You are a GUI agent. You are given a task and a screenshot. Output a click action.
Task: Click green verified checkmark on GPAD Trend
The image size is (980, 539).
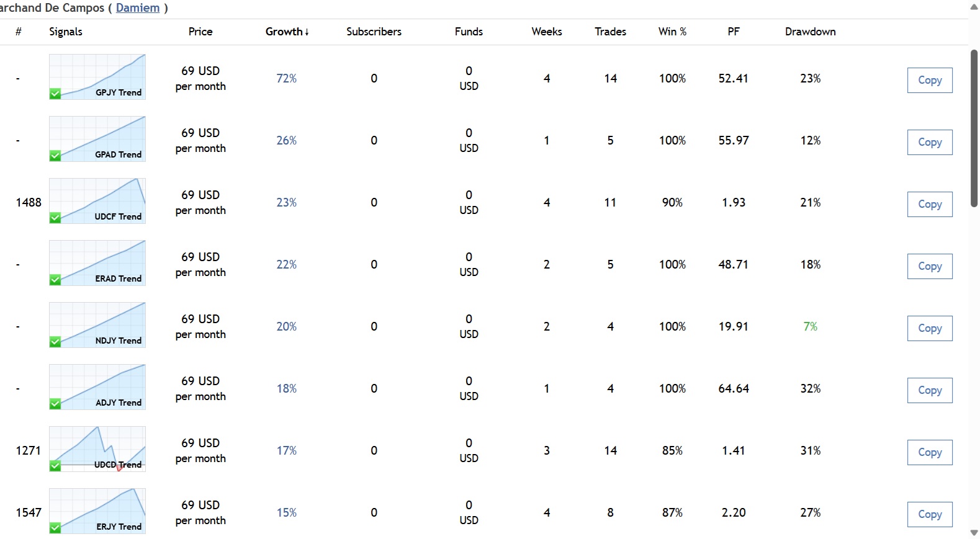pyautogui.click(x=55, y=156)
